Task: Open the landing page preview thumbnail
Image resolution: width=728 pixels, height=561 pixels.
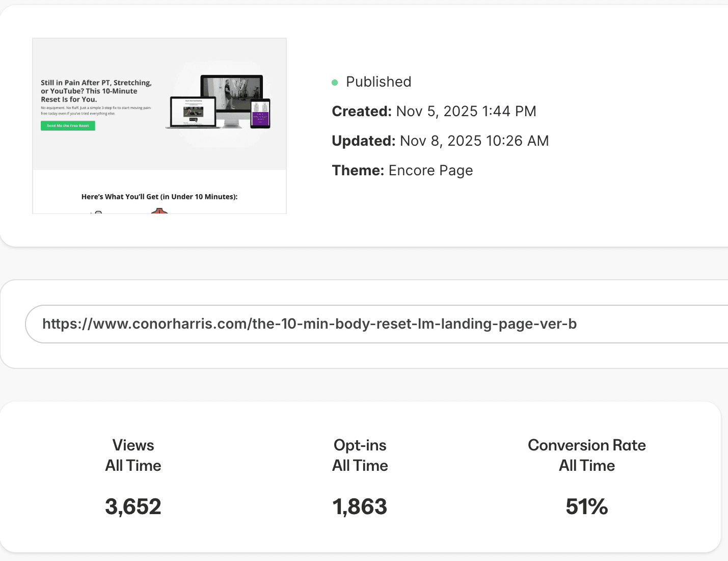Action: click(159, 126)
